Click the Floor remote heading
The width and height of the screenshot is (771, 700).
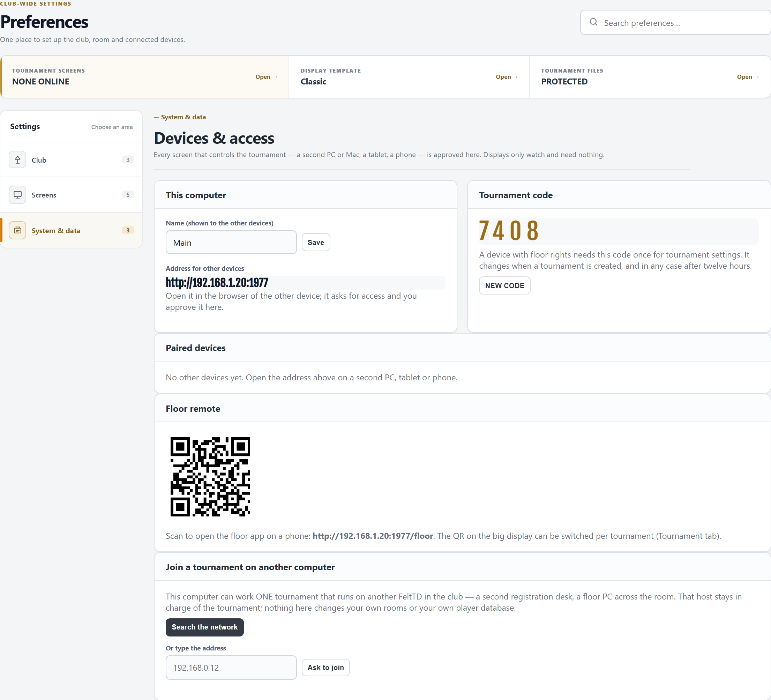193,409
